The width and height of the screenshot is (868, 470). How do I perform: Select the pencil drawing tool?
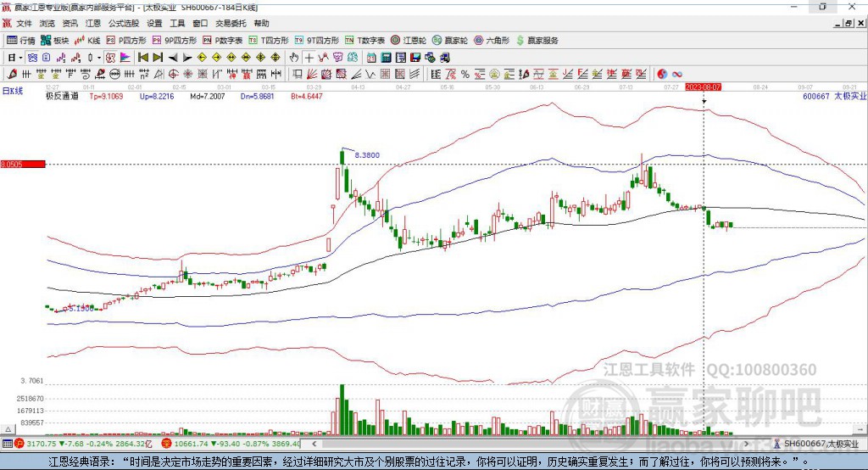click(12, 74)
